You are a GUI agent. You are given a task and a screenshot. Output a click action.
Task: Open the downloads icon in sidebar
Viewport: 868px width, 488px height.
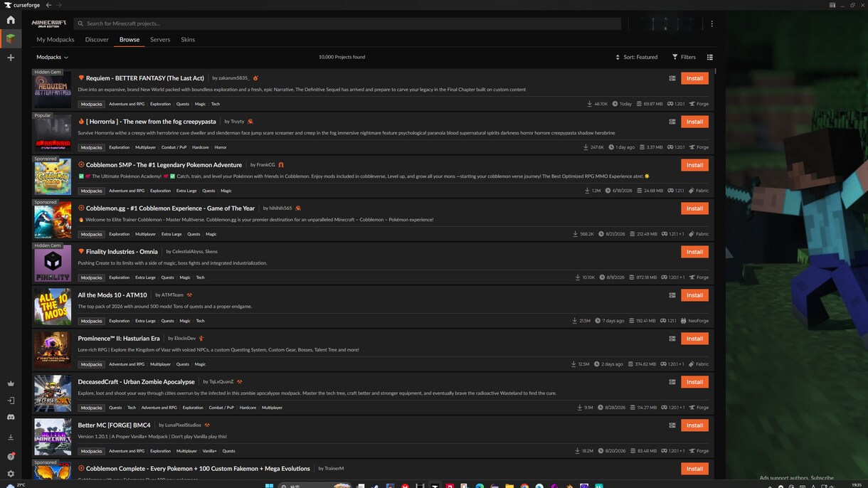tap(11, 437)
